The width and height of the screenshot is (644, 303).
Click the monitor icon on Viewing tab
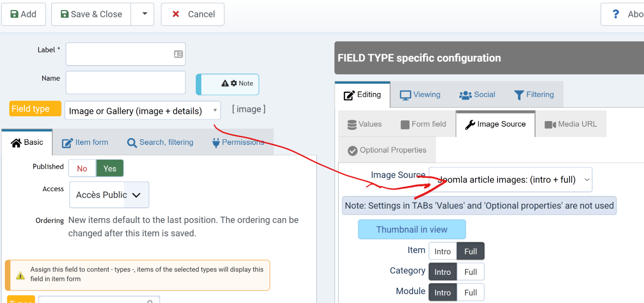[405, 95]
